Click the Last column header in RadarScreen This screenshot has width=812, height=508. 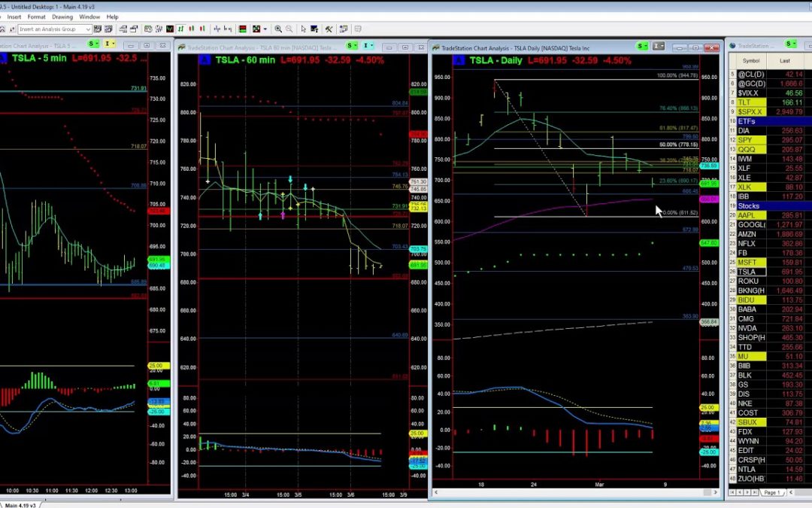(784, 61)
